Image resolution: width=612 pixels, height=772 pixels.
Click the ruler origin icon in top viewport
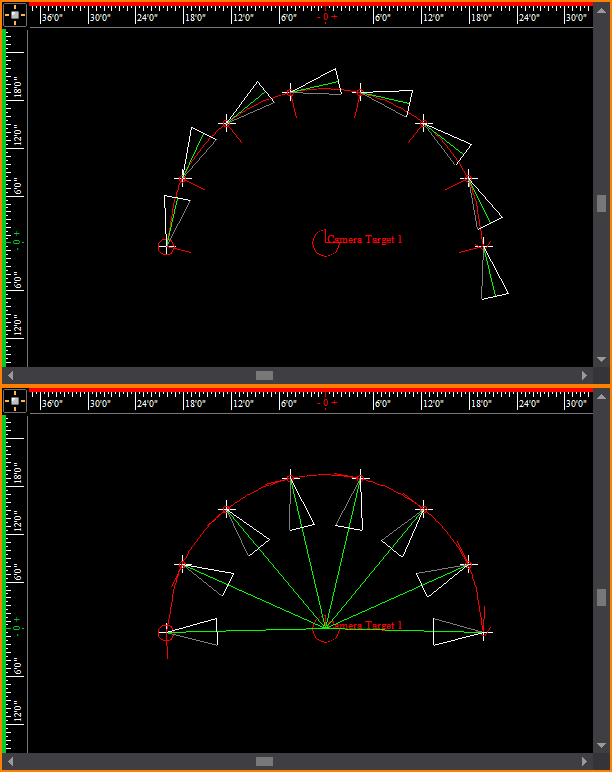(x=14, y=16)
